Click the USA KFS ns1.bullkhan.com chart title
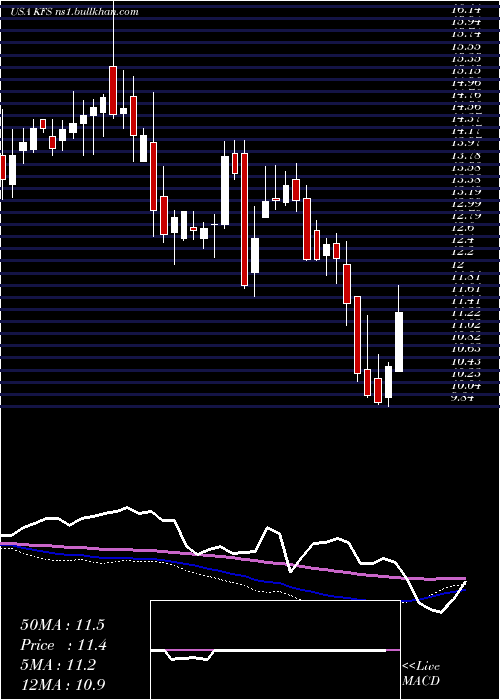 pyautogui.click(x=74, y=12)
